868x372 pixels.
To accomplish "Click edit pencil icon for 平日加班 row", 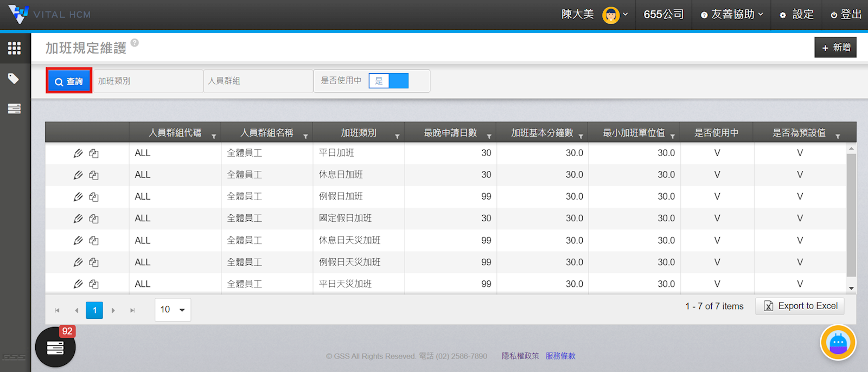I will pyautogui.click(x=78, y=153).
